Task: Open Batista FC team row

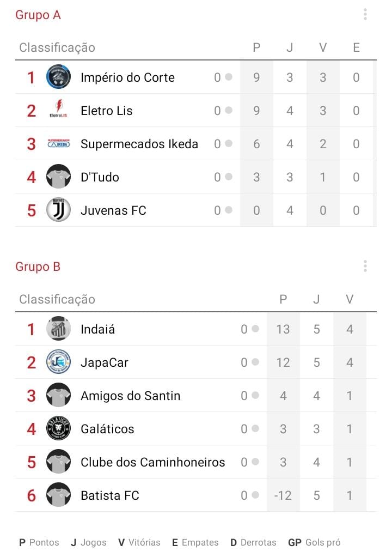Action: [x=196, y=495]
